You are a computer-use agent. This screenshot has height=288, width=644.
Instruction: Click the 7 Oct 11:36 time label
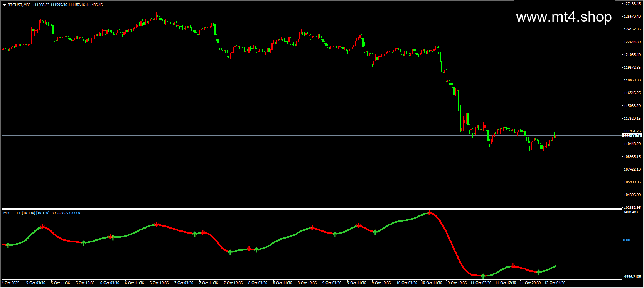pos(209,283)
